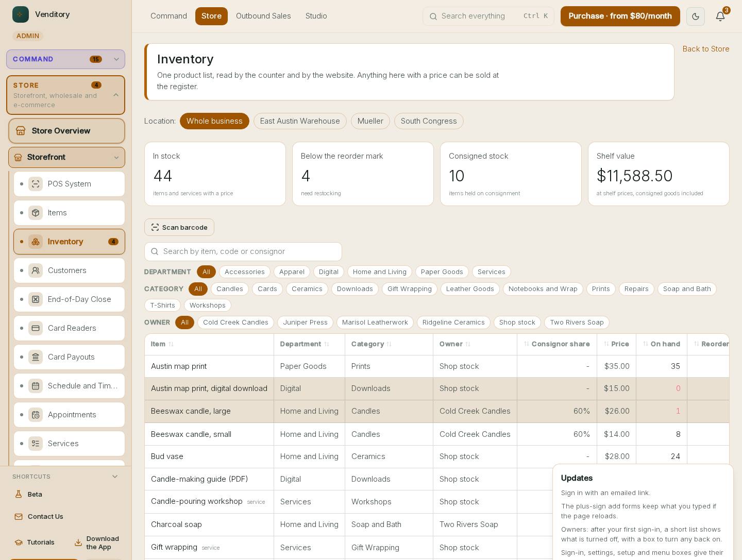Select Mueller location filter
742x560 pixels.
point(370,121)
